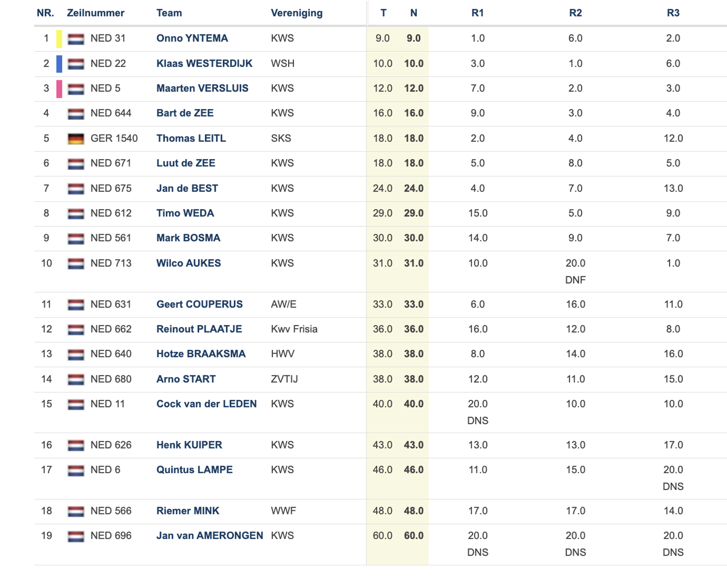This screenshot has width=727, height=588.
Task: Open Klaas WESTERDIJK team link
Action: 204,63
